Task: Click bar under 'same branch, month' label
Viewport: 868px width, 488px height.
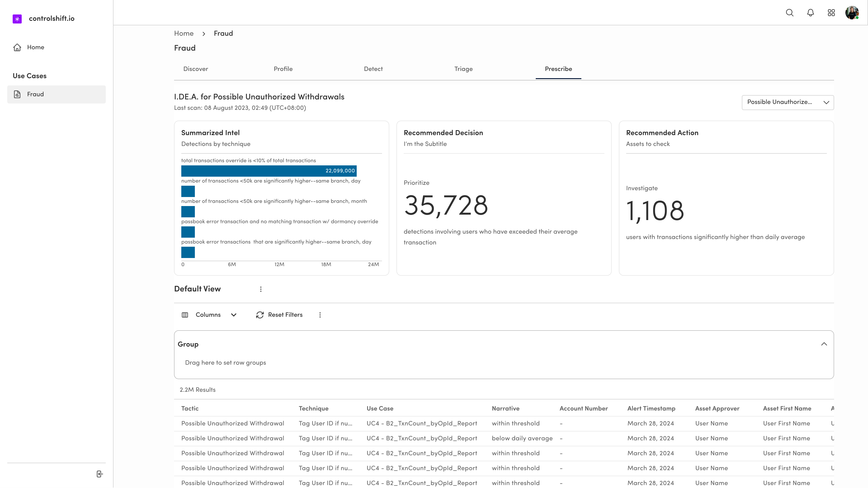Action: pos(188,211)
